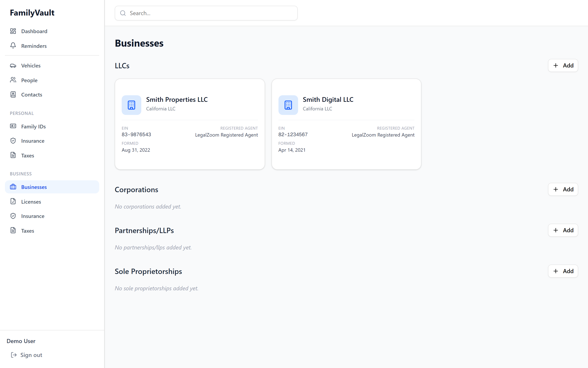
Task: Click the Personal Taxes document icon
Action: pyautogui.click(x=13, y=155)
